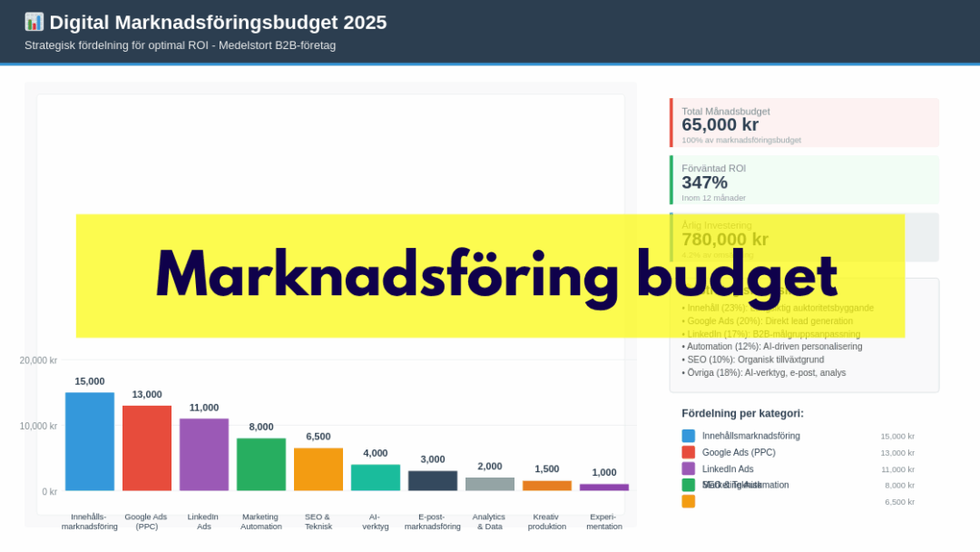Click the 15,000 kr legend amount

[897, 437]
